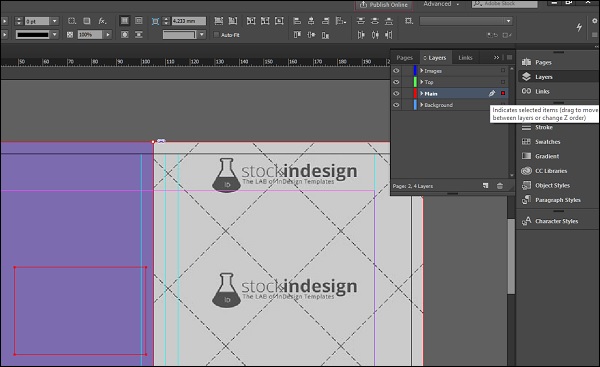Click the red selected-items square on Main
This screenshot has width=600, height=367.
coord(503,93)
